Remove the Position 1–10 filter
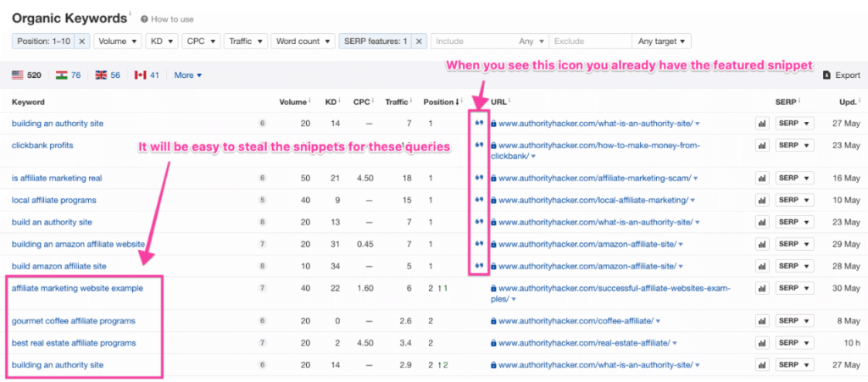868x382 pixels. coord(82,41)
